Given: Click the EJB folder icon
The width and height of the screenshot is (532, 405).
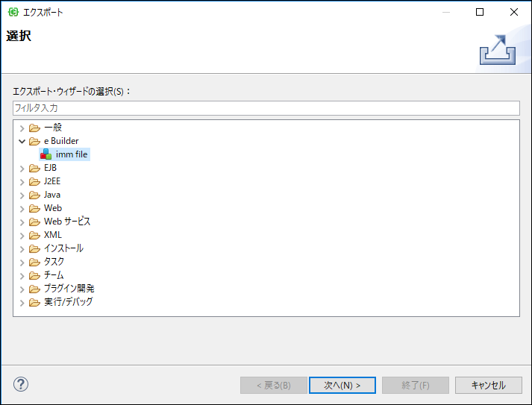Looking at the screenshot, I should 34,168.
